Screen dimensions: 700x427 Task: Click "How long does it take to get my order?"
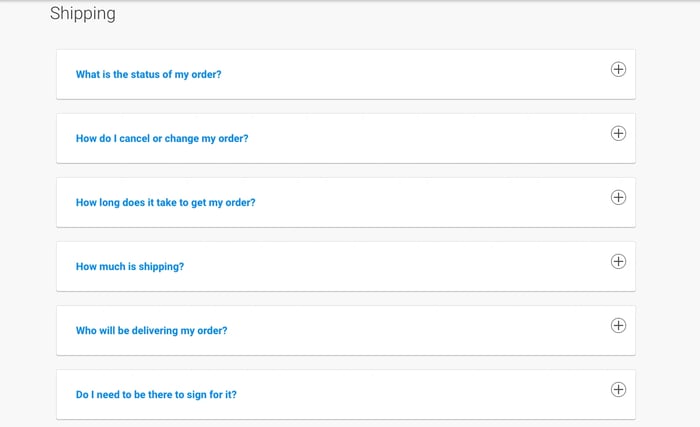pos(165,203)
